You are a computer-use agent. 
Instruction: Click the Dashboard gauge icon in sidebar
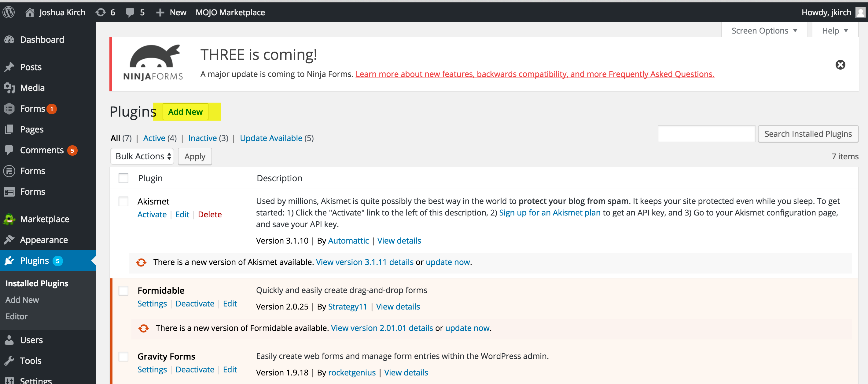click(9, 39)
